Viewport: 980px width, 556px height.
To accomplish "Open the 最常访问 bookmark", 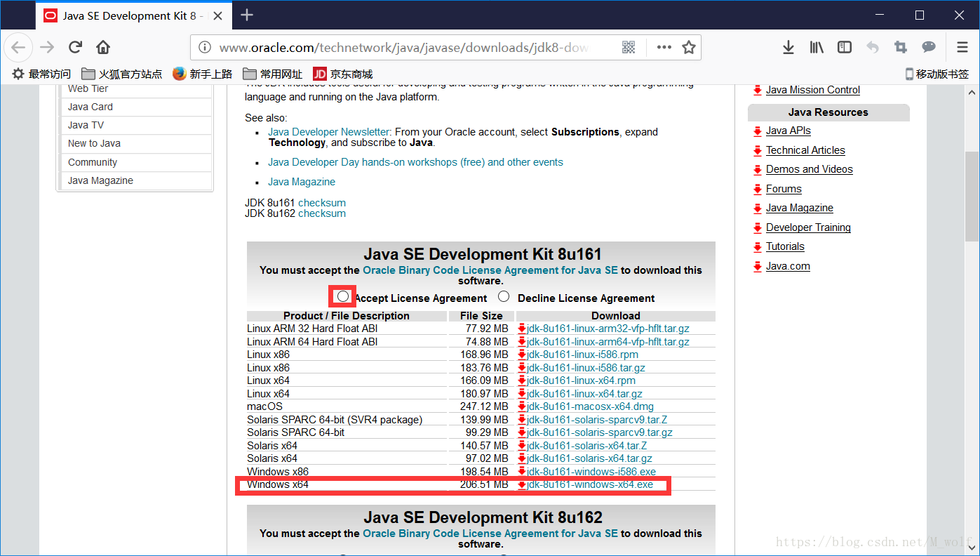I will coord(41,74).
